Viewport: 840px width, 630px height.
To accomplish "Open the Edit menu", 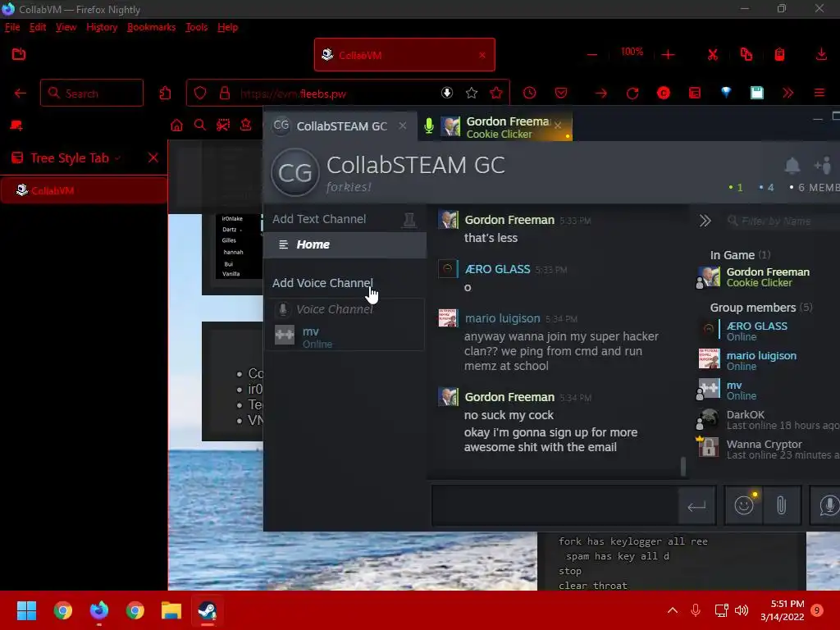I will (x=38, y=27).
